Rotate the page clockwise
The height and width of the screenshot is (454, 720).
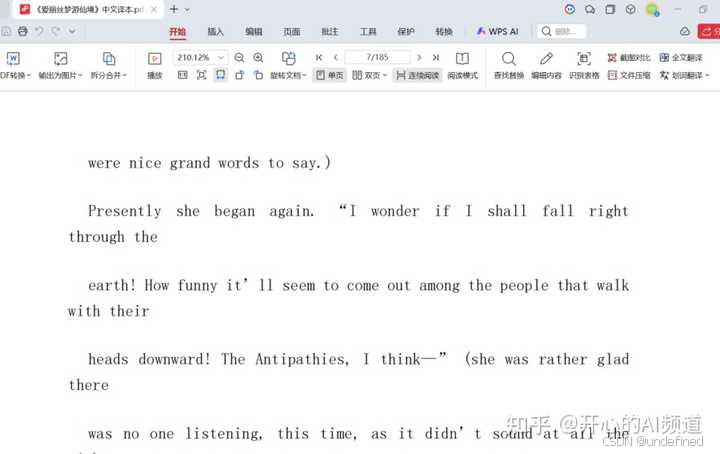259,75
